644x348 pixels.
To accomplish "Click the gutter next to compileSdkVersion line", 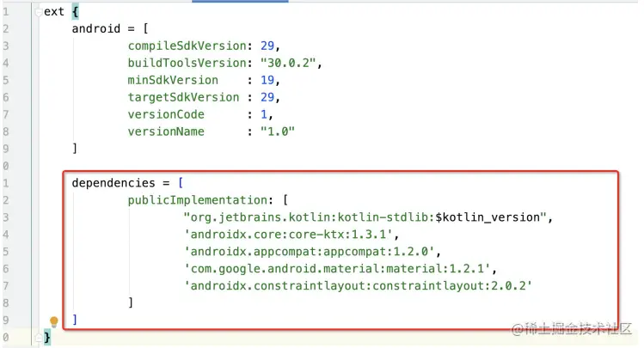I will [6, 46].
